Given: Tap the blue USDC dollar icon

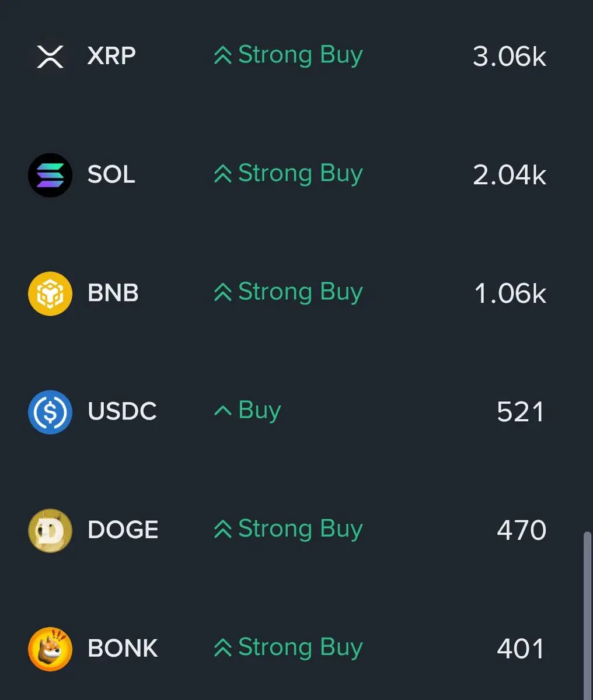Looking at the screenshot, I should [x=50, y=412].
